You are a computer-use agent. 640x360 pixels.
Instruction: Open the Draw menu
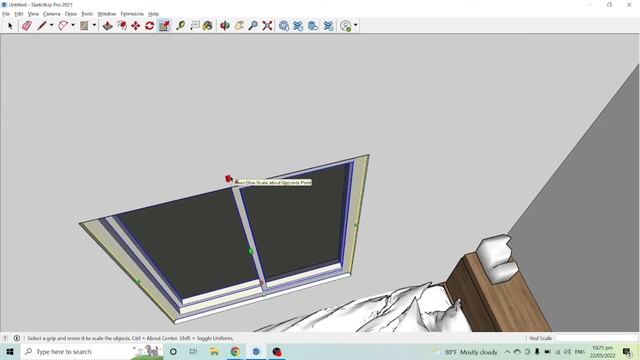tap(71, 14)
